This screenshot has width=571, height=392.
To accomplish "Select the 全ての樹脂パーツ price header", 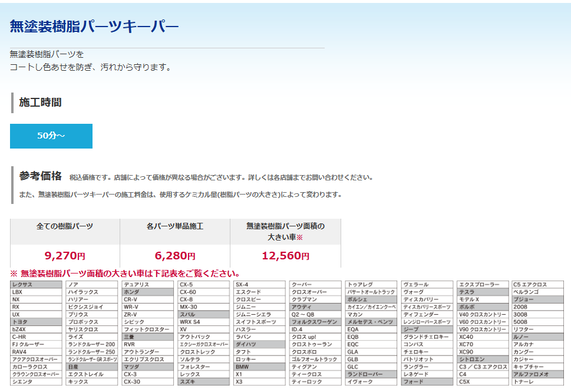I will pyautogui.click(x=65, y=226).
